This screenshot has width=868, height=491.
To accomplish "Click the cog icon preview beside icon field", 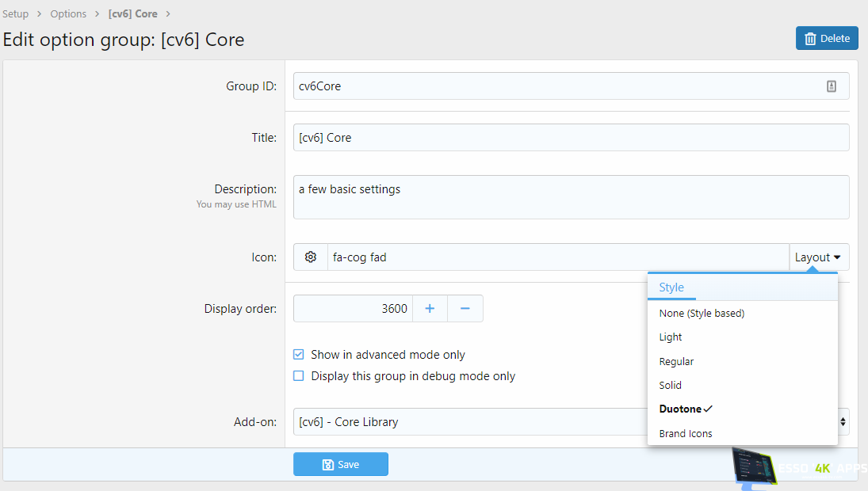I will pyautogui.click(x=311, y=257).
